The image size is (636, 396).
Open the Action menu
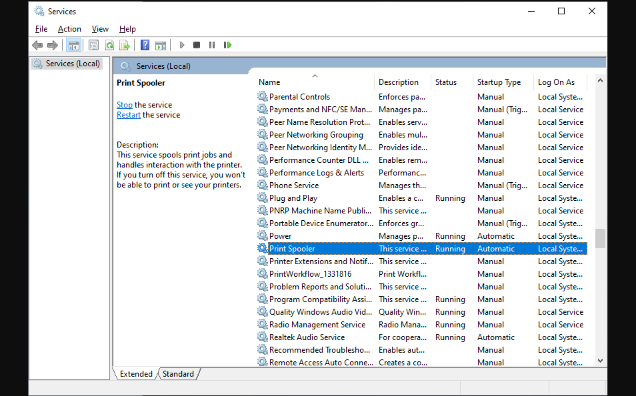69,29
